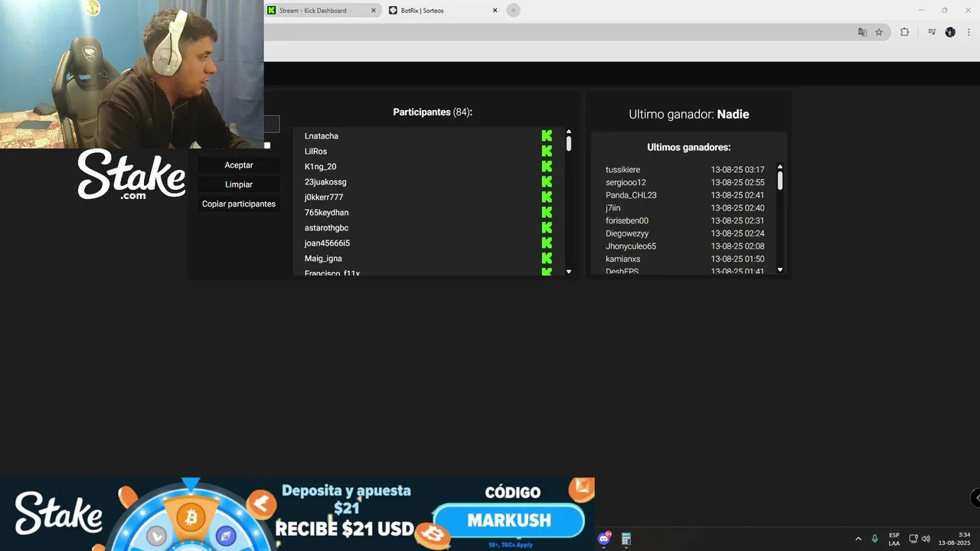Viewport: 980px width, 551px height.
Task: Click the network icon in system tray
Action: [x=913, y=539]
